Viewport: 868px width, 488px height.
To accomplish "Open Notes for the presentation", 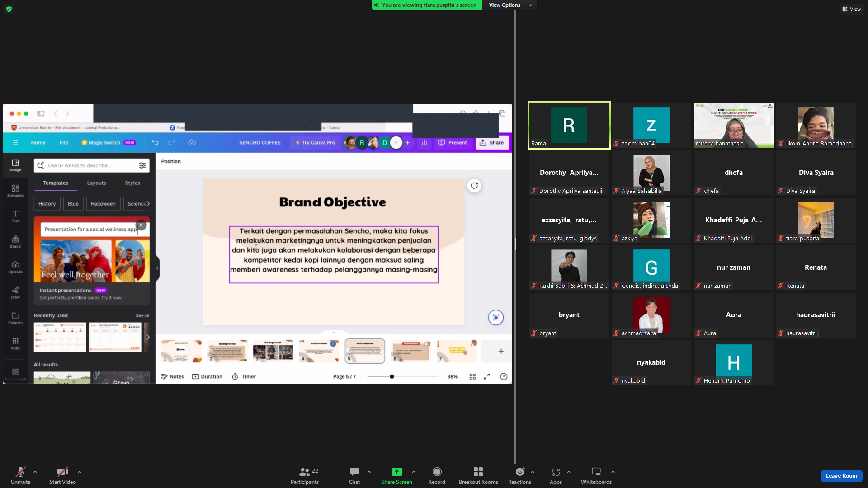I will [173, 377].
